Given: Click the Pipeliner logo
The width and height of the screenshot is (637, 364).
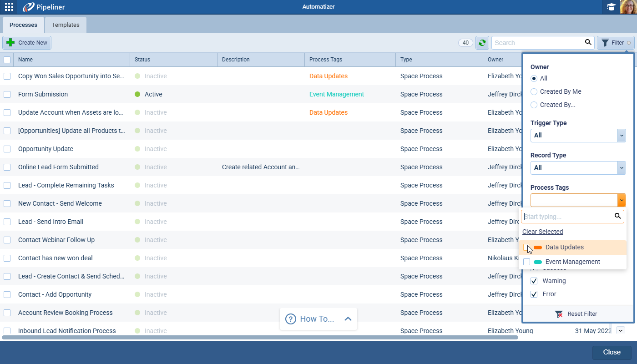Looking at the screenshot, I should [44, 7].
